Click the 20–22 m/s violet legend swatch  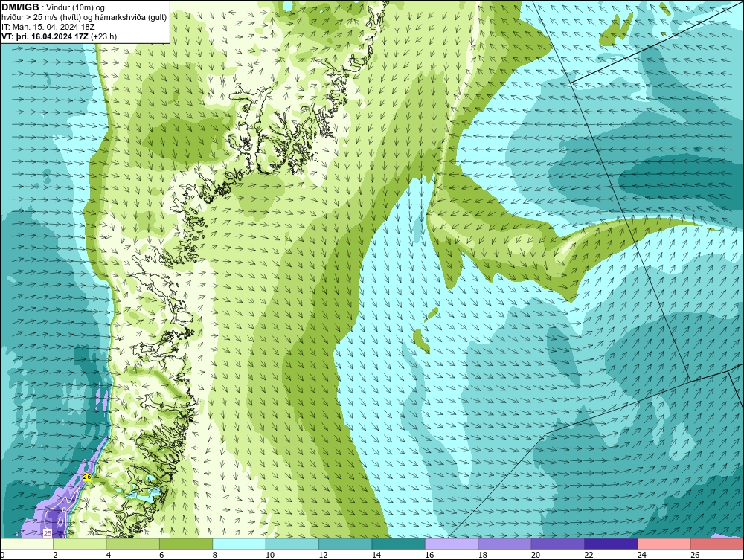[x=558, y=544]
